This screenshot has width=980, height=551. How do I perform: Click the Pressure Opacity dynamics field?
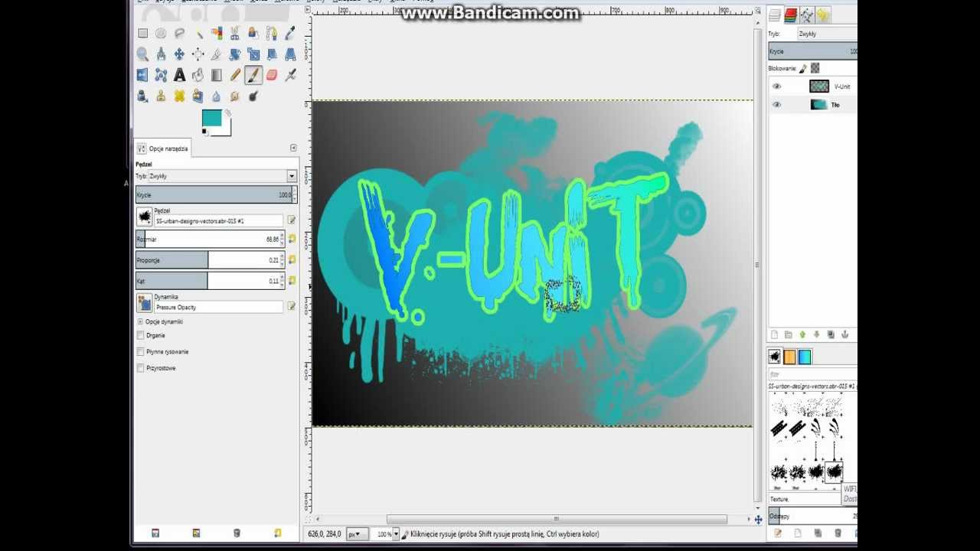point(219,307)
